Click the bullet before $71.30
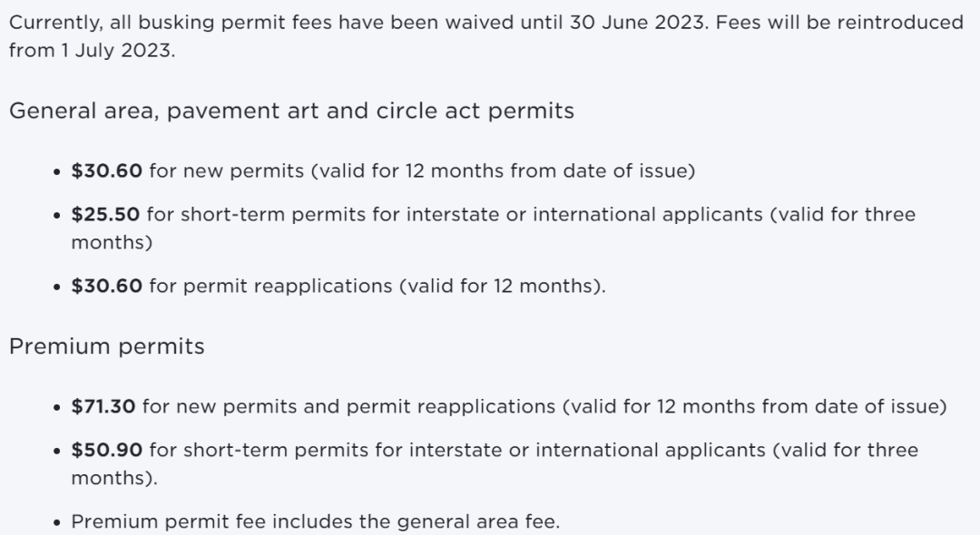The width and height of the screenshot is (980, 535). click(57, 408)
